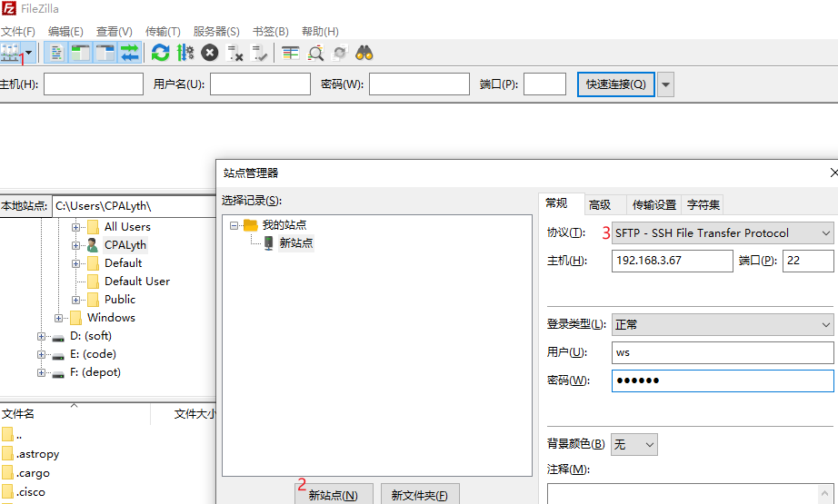Click the 新站点(N) button

click(334, 495)
